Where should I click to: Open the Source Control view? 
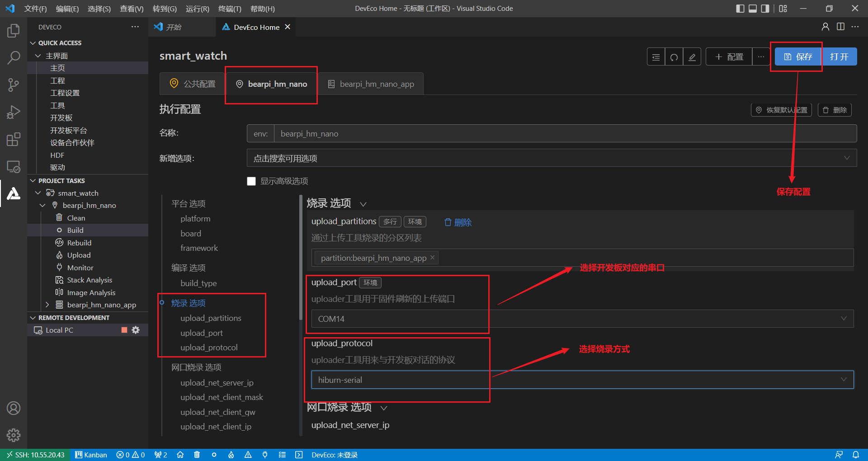click(x=14, y=85)
